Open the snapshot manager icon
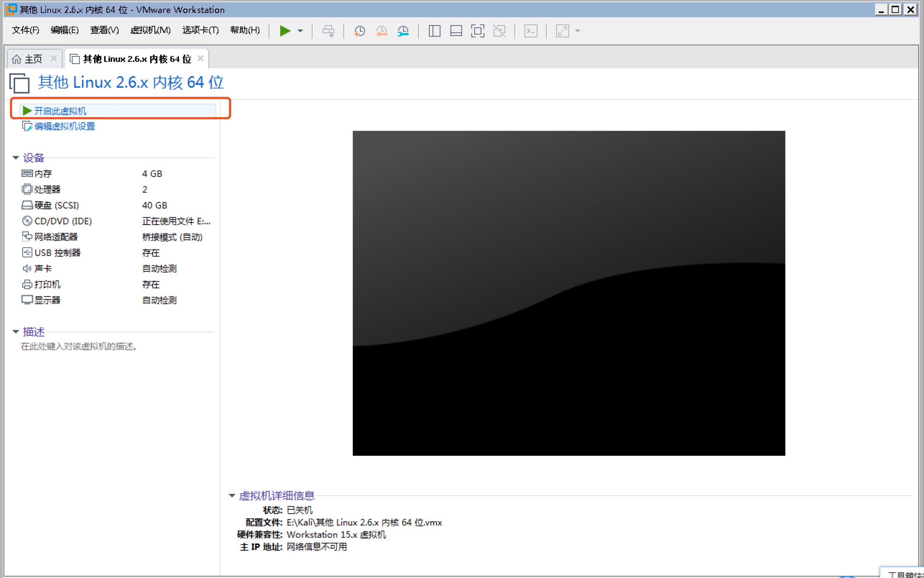Viewport: 924px width, 578px height. tap(403, 31)
